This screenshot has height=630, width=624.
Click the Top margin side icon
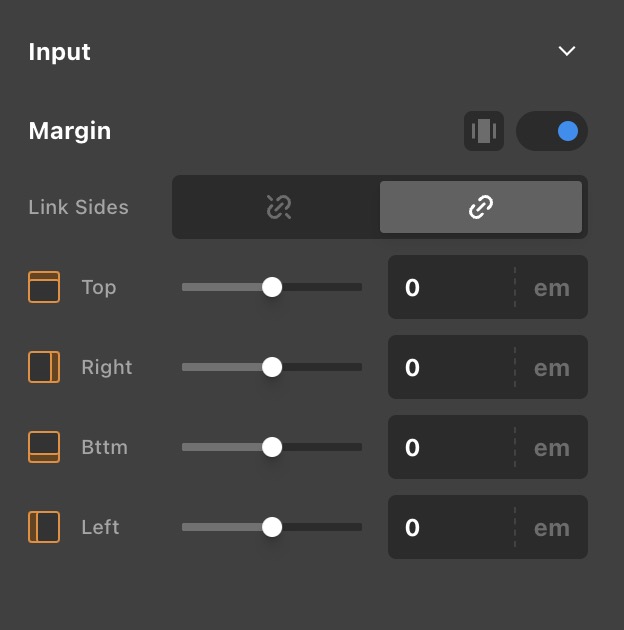pos(44,287)
